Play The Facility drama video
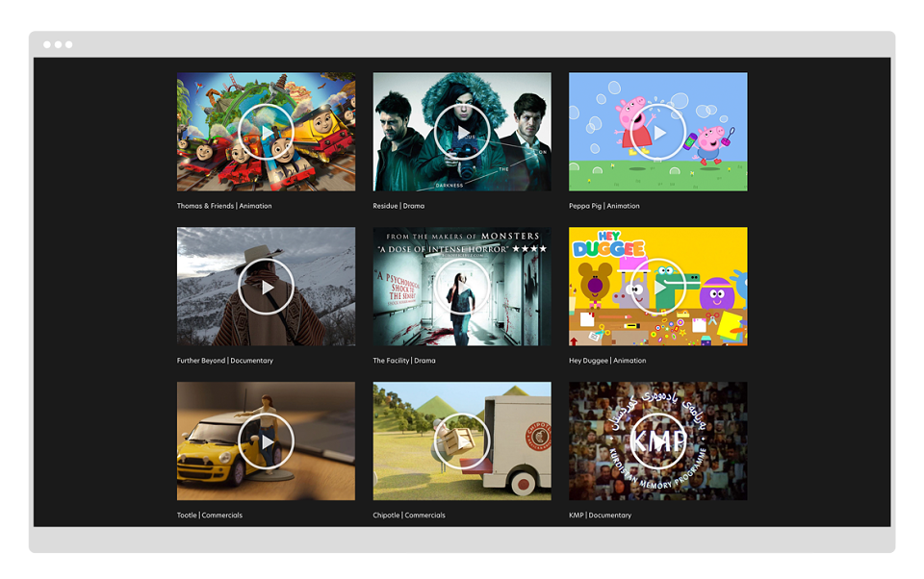 tap(462, 287)
